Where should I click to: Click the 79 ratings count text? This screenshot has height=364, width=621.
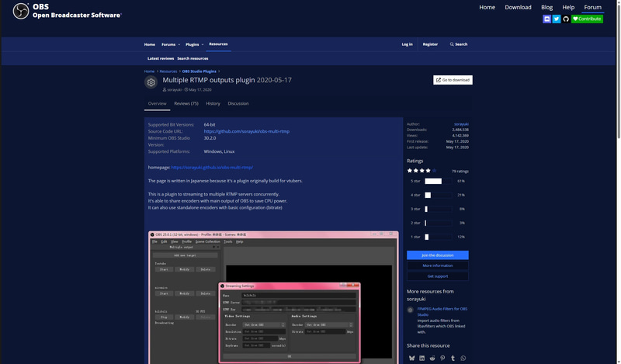point(460,171)
